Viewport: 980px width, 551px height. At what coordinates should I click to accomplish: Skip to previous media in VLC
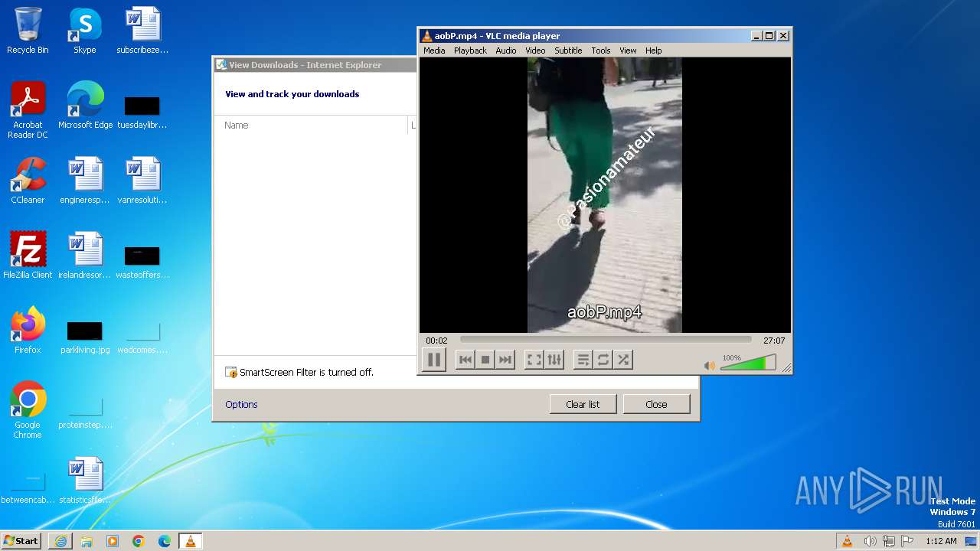pos(465,360)
